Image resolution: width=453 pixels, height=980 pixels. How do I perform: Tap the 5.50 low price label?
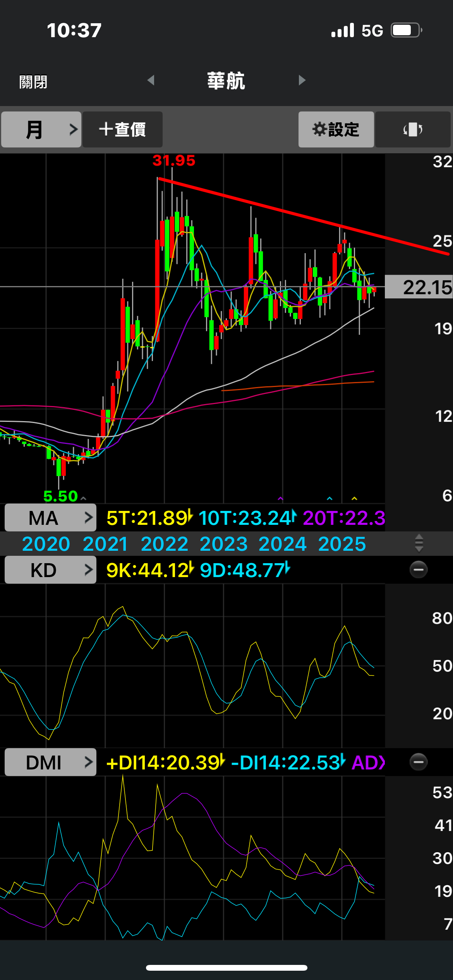point(61,496)
